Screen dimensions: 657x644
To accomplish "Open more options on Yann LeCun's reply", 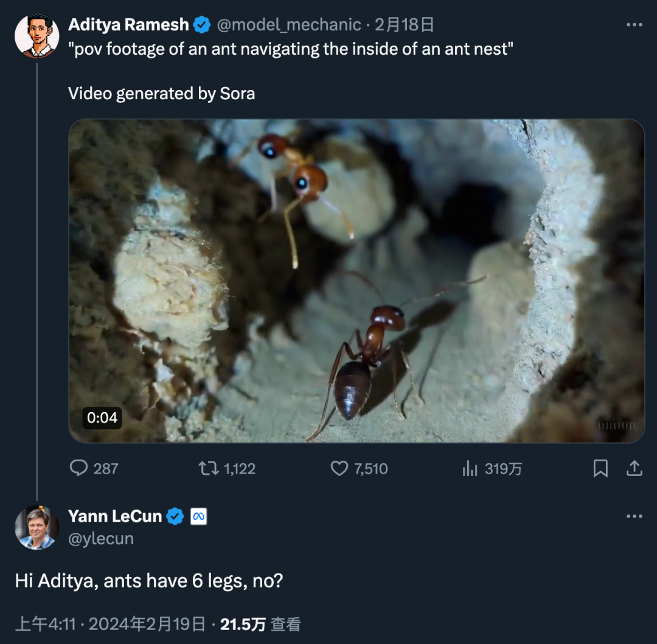I will coord(634,515).
